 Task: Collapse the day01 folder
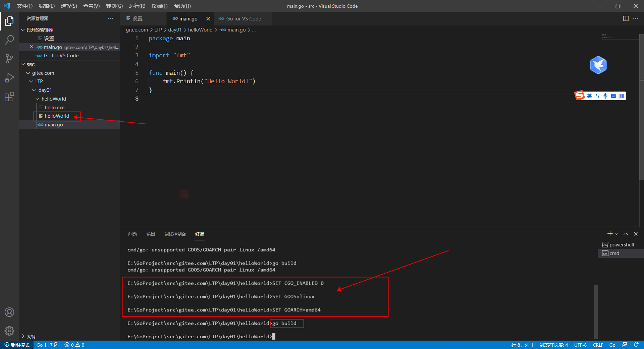[69, 90]
